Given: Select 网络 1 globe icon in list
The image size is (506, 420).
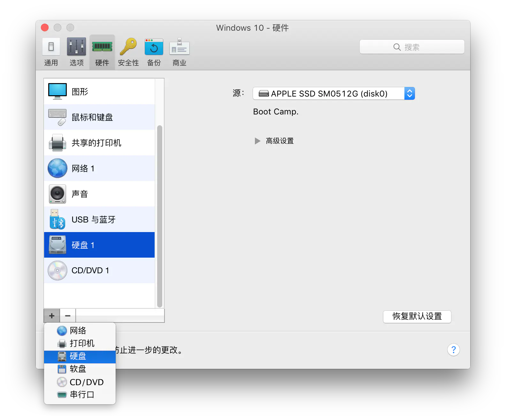Looking at the screenshot, I should pyautogui.click(x=57, y=168).
